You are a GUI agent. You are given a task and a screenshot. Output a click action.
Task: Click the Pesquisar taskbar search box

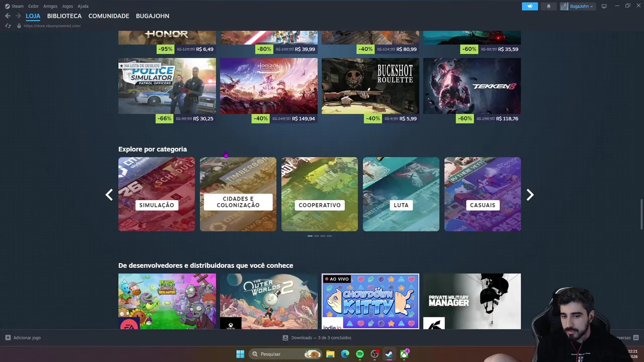[x=286, y=354]
